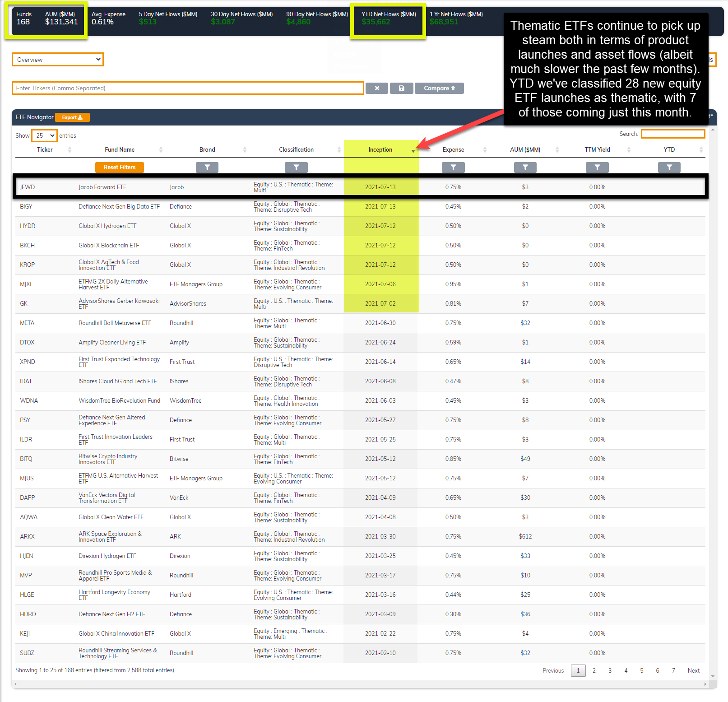The height and width of the screenshot is (702, 728).
Task: Open filter for AUM ($MM) column
Action: [525, 167]
